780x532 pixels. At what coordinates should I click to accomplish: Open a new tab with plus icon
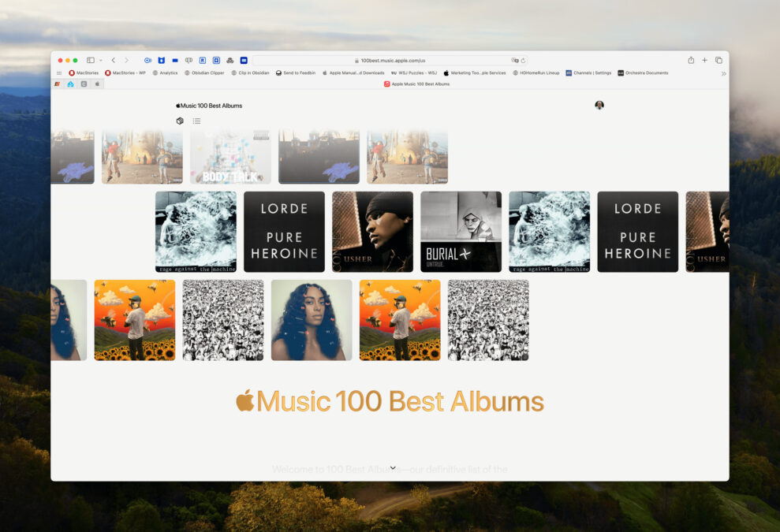click(x=704, y=60)
